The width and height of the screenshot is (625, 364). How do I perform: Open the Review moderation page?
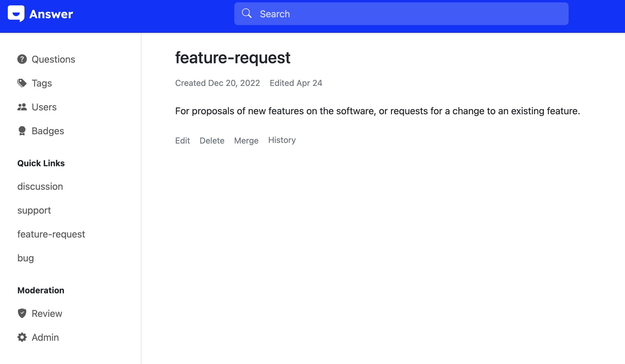point(47,313)
